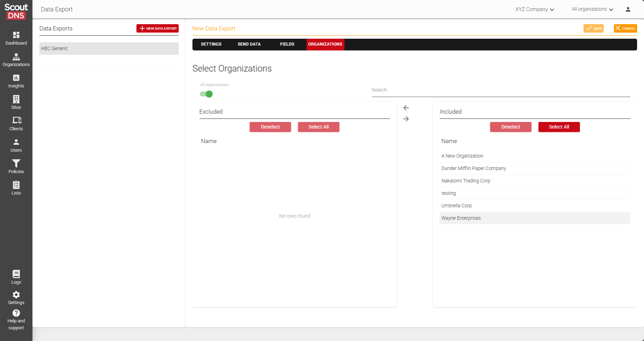The height and width of the screenshot is (341, 644).
Task: Disable the All organizations toggle
Action: coord(206,94)
